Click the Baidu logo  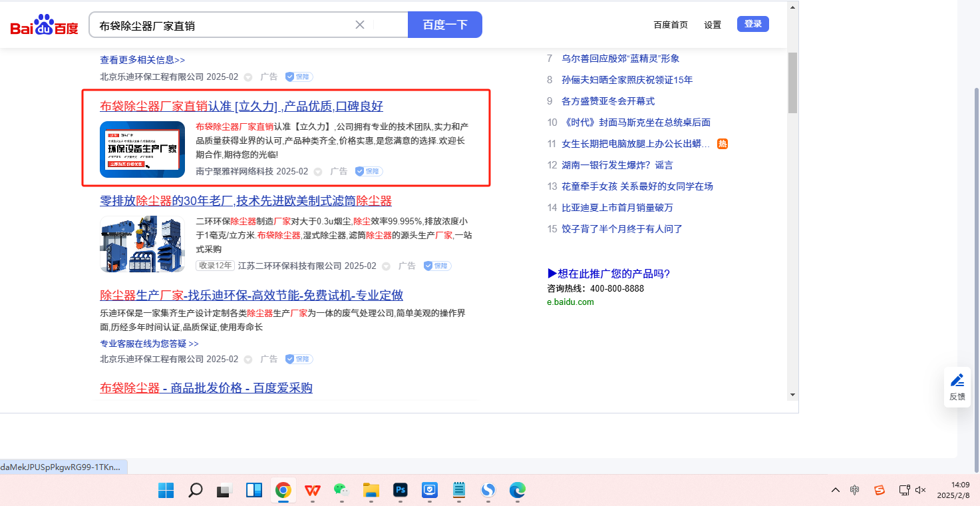click(x=44, y=25)
